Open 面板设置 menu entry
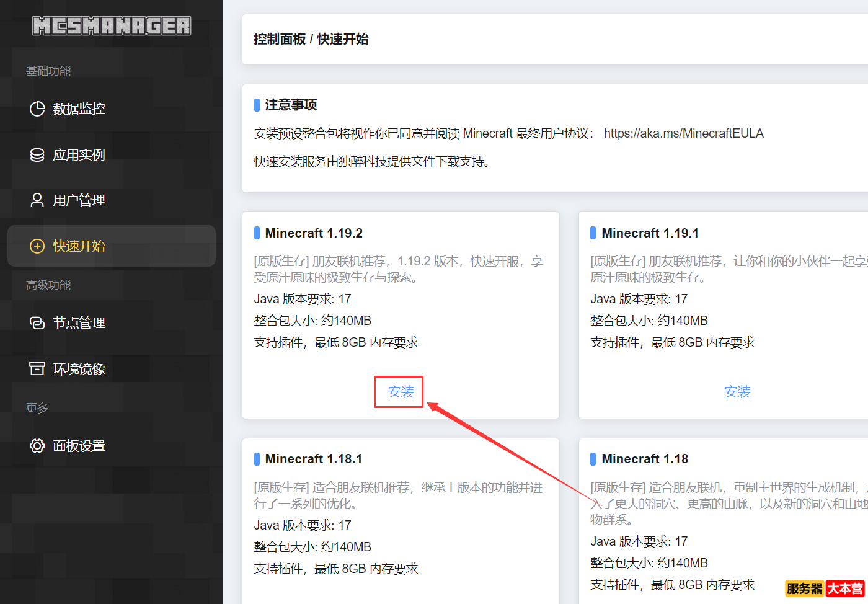The image size is (868, 604). pos(79,446)
